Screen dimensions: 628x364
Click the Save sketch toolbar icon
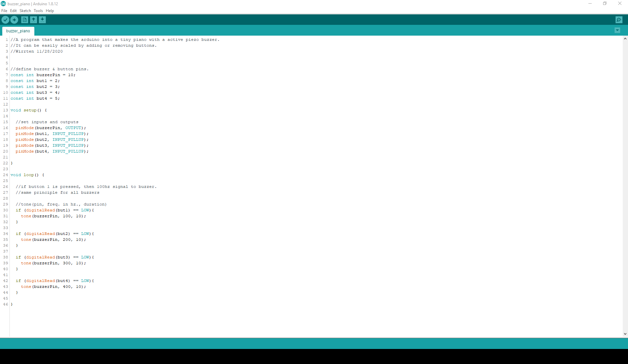coord(42,20)
